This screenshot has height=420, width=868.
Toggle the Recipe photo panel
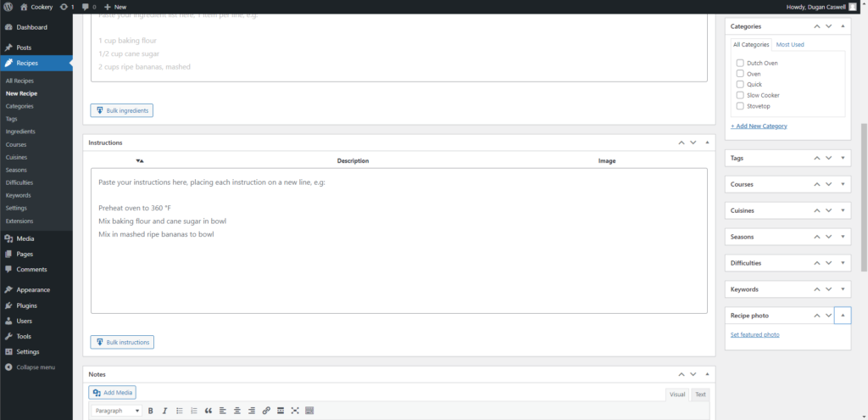[842, 315]
